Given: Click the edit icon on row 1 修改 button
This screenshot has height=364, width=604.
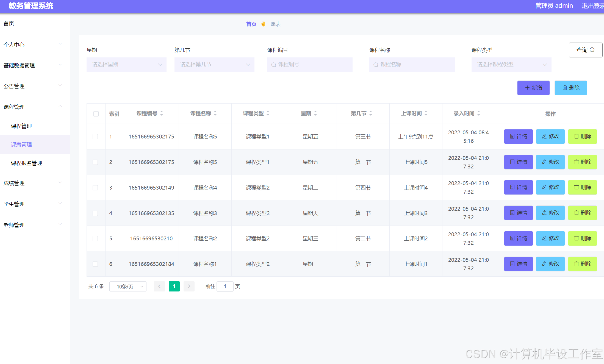Looking at the screenshot, I should [544, 136].
